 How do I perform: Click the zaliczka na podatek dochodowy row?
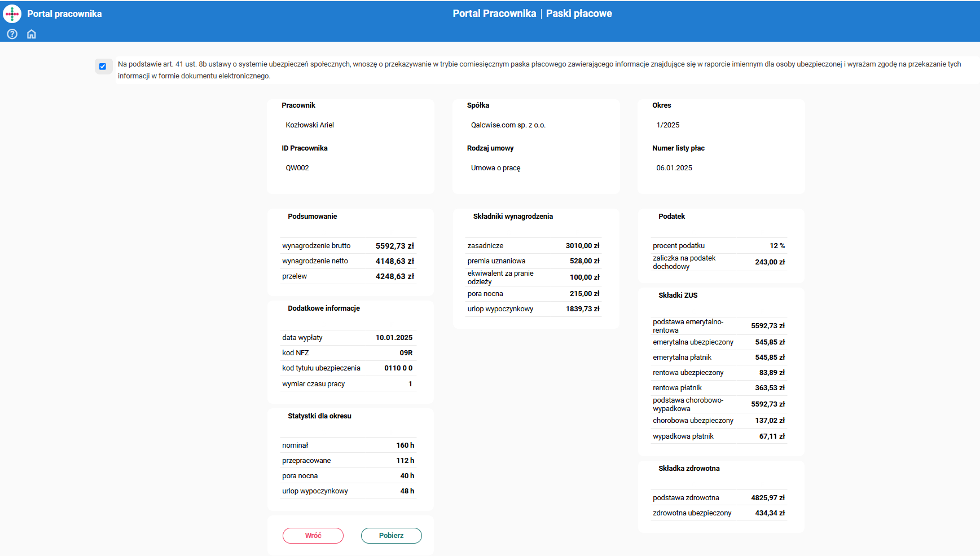point(718,262)
